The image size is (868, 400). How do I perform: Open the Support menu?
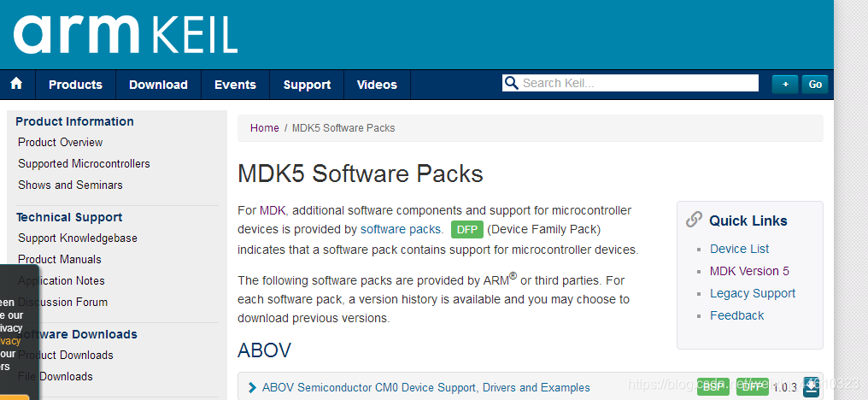coord(307,85)
